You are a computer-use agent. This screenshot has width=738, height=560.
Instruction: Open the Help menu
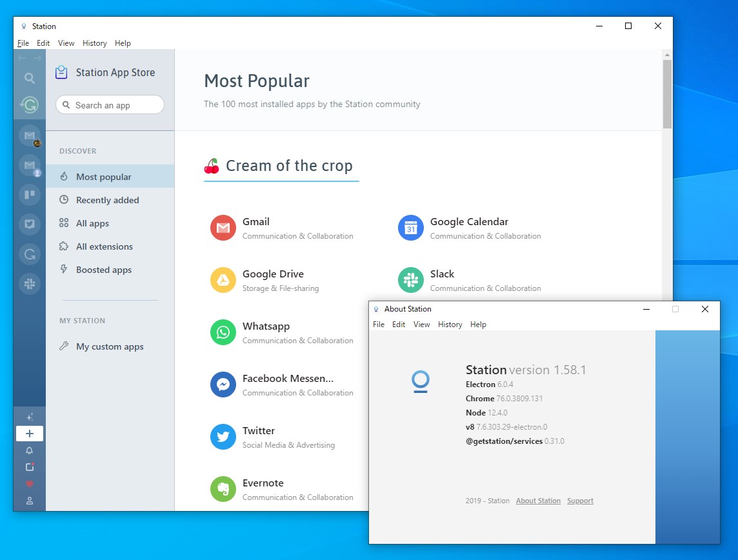pos(123,43)
